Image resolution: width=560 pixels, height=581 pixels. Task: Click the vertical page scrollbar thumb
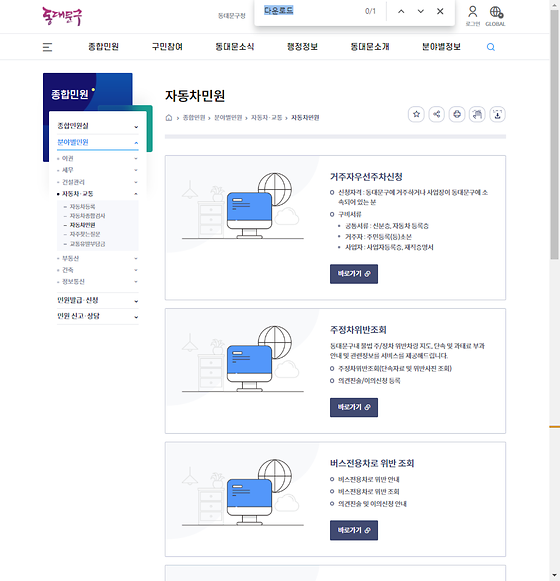click(x=554, y=135)
